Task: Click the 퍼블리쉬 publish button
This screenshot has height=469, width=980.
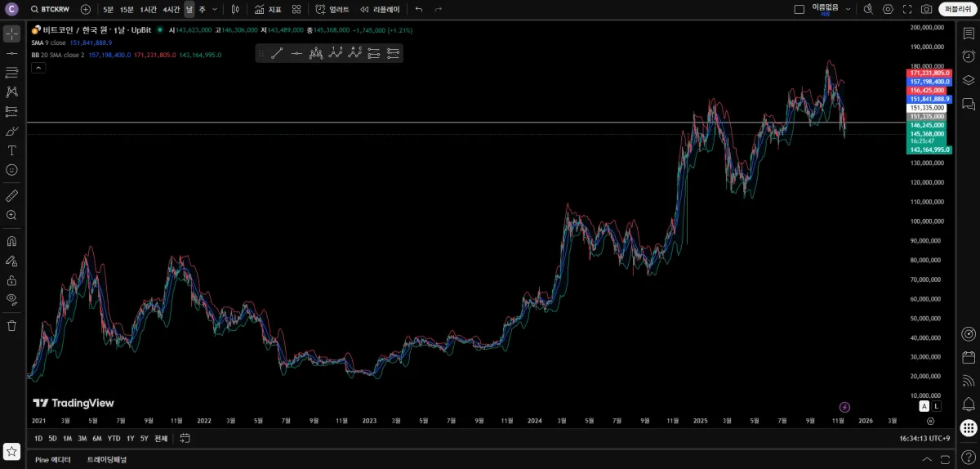Action: (955, 9)
